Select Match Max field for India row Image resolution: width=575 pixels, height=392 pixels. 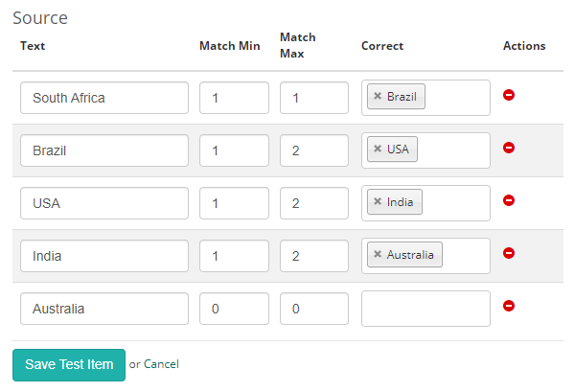pos(314,256)
